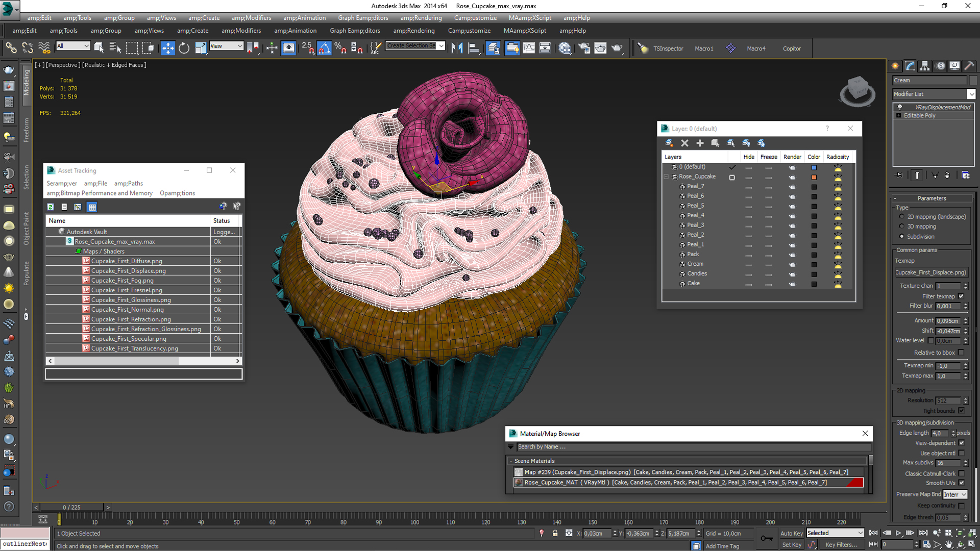Open the amp;Rendering menu in top bar
Viewport: 980px width, 551px height.
pyautogui.click(x=421, y=18)
